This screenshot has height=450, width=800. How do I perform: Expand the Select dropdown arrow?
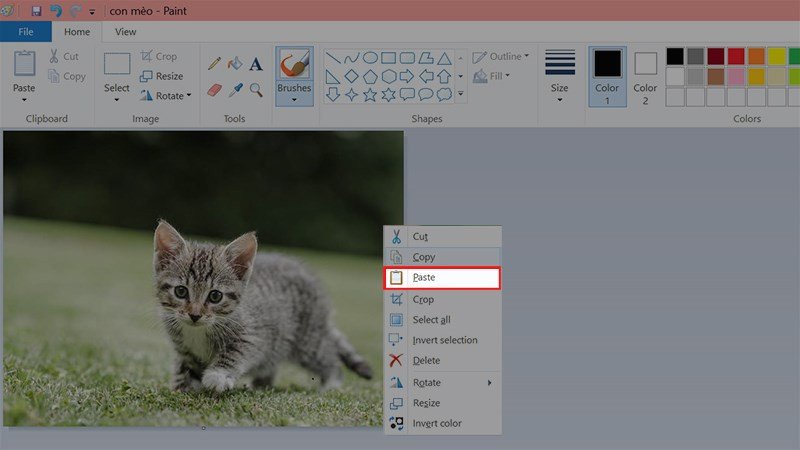tap(117, 100)
